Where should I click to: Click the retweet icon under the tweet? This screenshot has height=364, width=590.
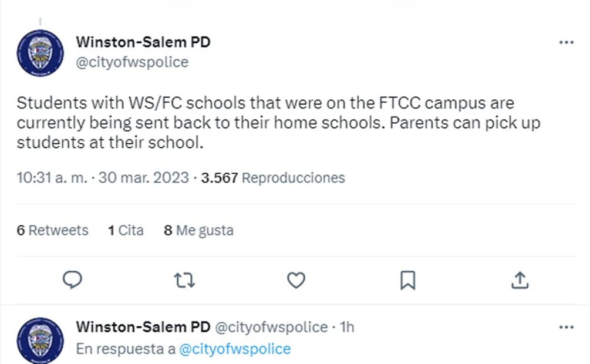point(184,280)
